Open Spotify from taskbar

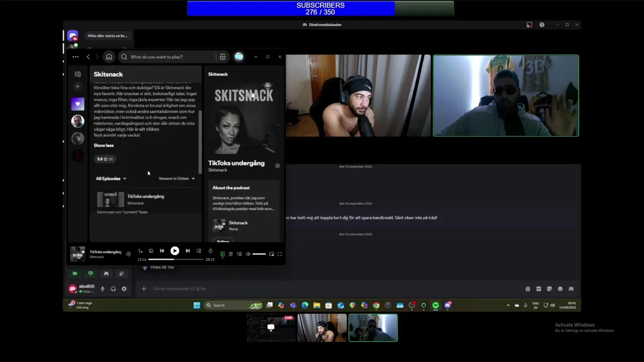pyautogui.click(x=436, y=305)
